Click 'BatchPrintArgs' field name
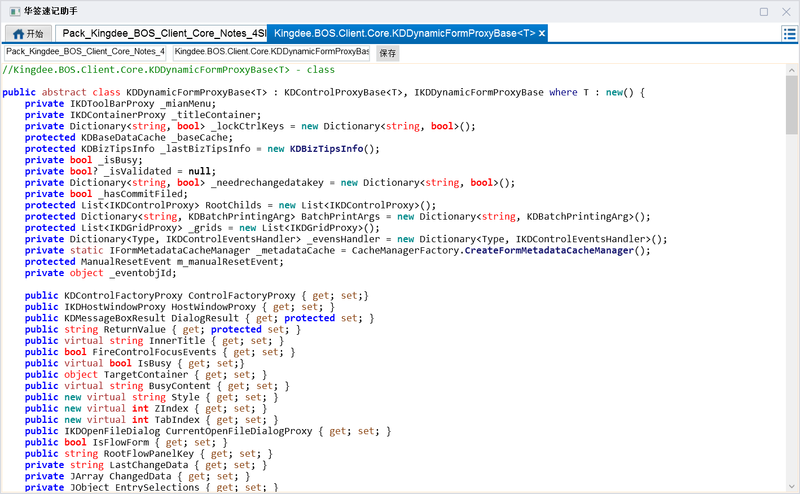Viewport: 800px width, 494px height. tap(340, 216)
